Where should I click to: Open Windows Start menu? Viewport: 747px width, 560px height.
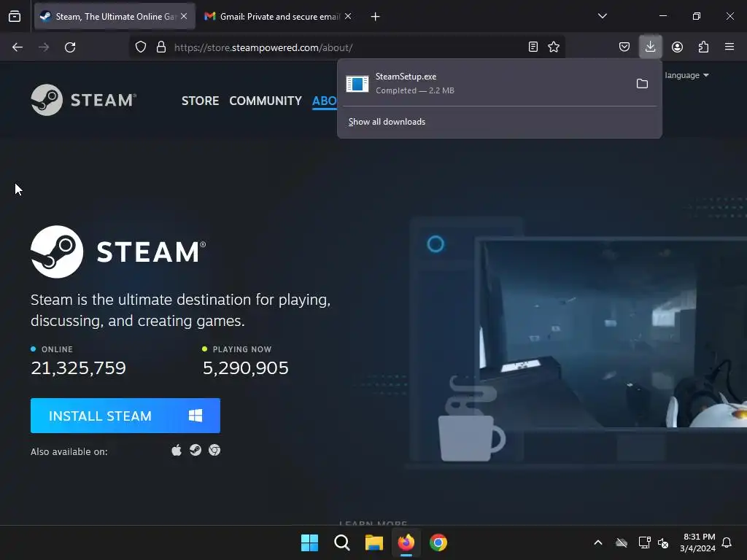(x=309, y=542)
